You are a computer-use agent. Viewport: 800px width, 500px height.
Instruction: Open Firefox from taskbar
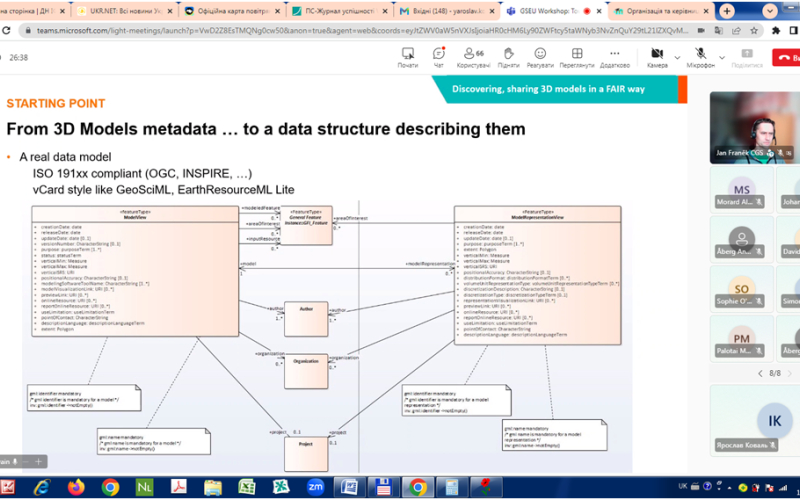[76, 488]
